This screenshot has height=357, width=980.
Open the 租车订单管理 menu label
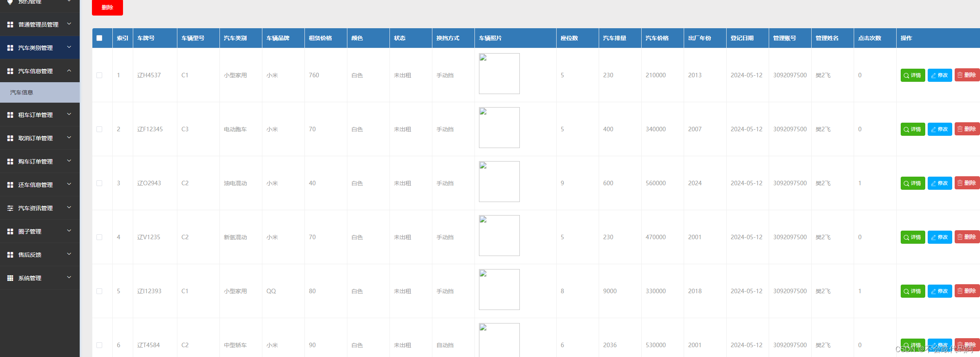pos(36,115)
